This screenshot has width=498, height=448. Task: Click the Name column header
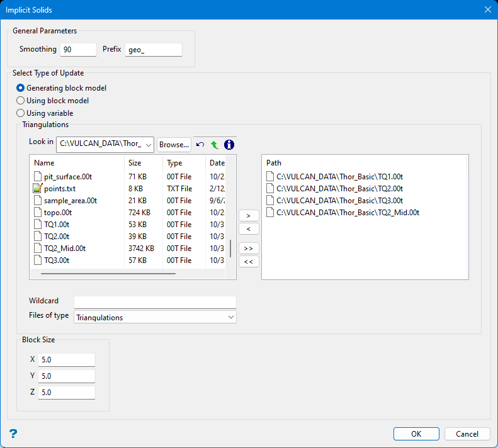click(x=44, y=163)
